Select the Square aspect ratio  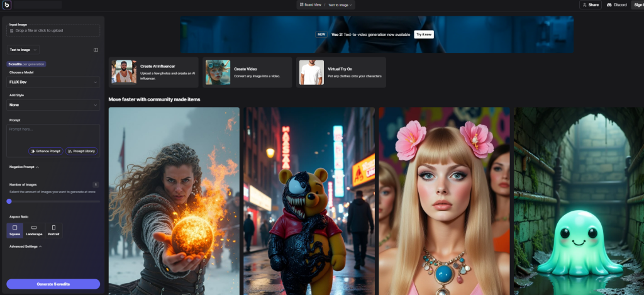pos(15,230)
